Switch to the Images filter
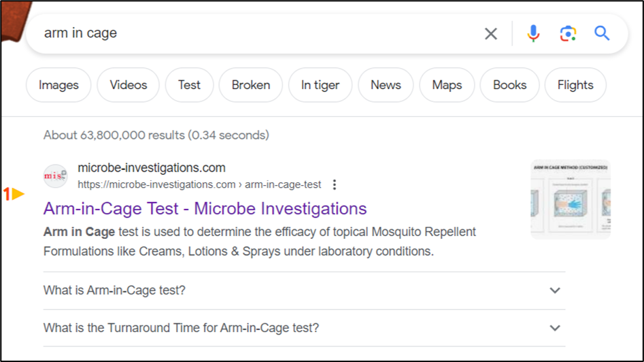The image size is (644, 362). tap(58, 85)
